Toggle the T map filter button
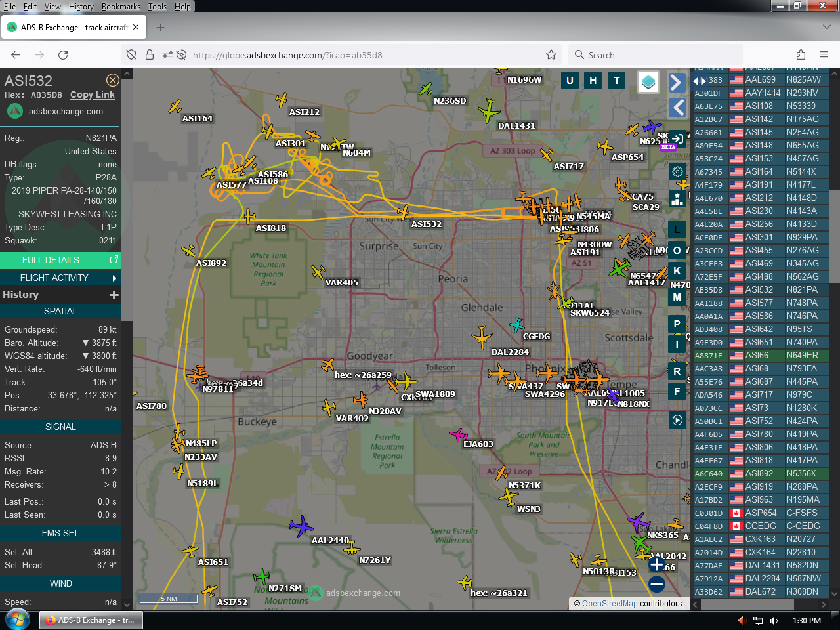840x630 pixels. tap(617, 81)
